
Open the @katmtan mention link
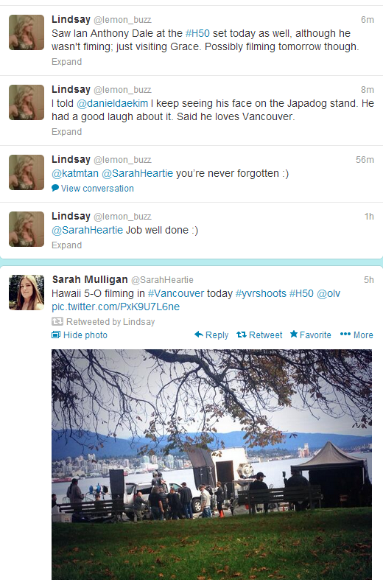[x=75, y=174]
